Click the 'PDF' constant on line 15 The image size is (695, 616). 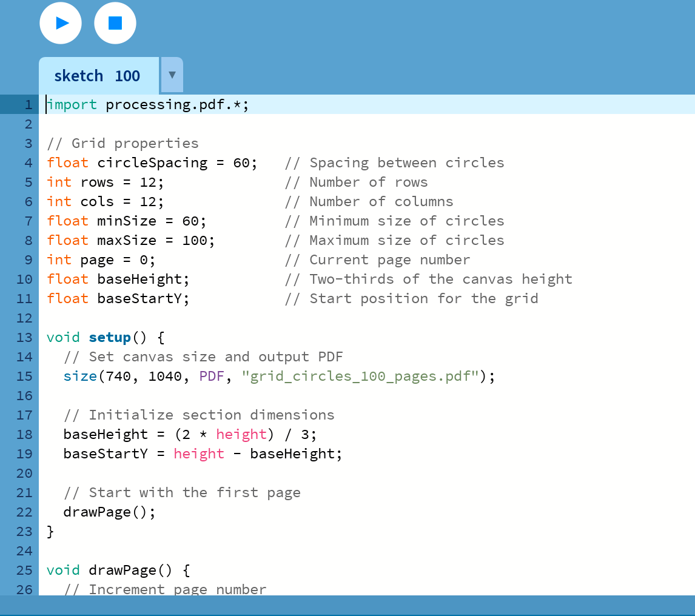pos(212,377)
